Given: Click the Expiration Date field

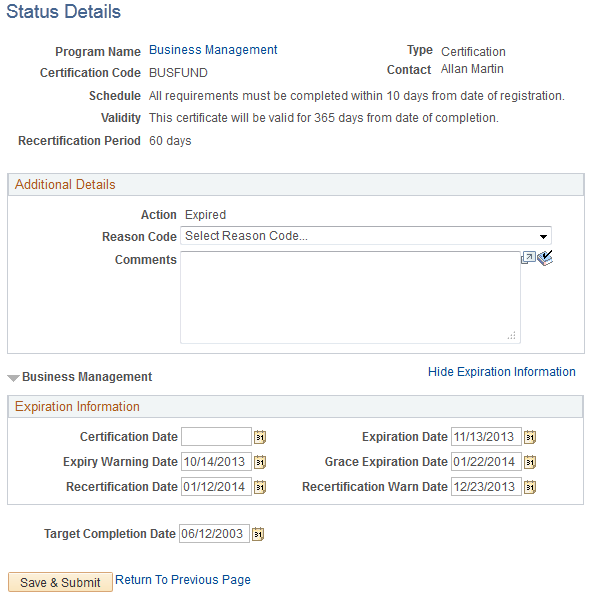Looking at the screenshot, I should point(486,437).
